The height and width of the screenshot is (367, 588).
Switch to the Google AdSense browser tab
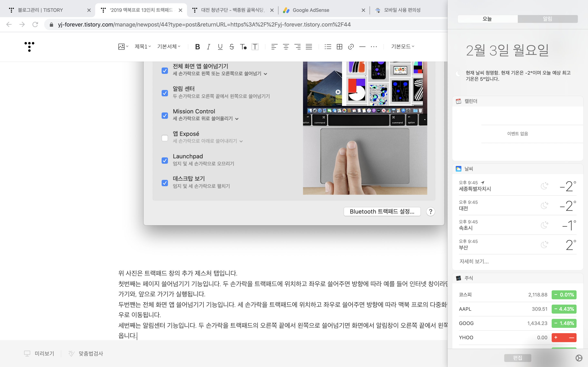tap(311, 10)
